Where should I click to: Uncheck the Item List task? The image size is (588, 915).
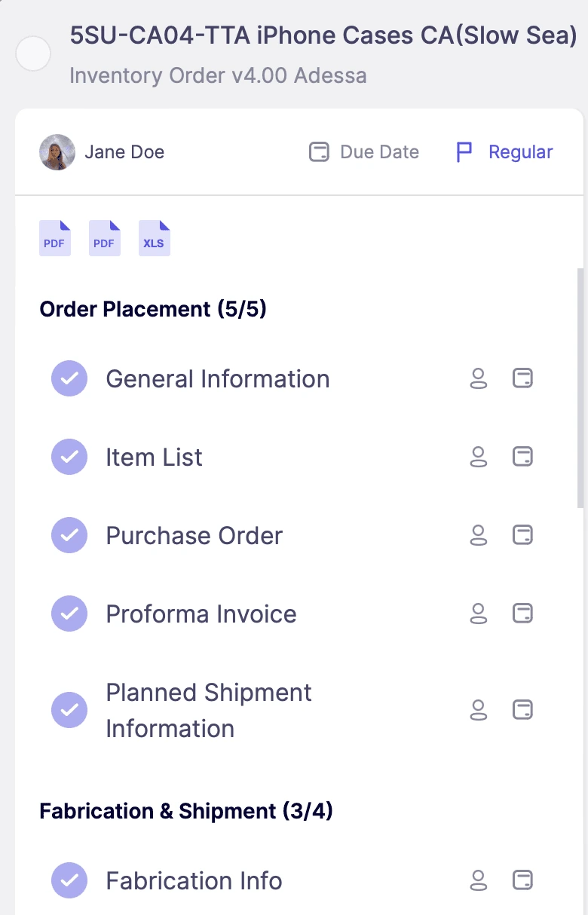69,457
